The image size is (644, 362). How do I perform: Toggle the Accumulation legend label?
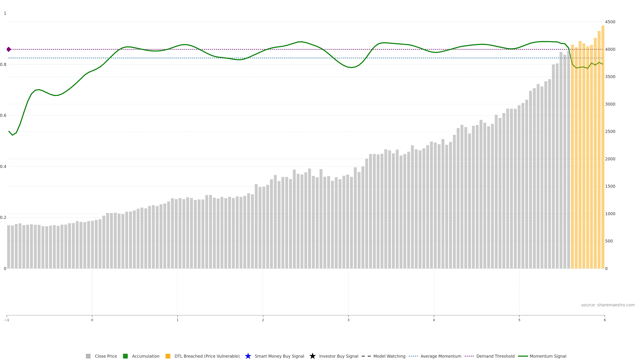click(x=146, y=356)
